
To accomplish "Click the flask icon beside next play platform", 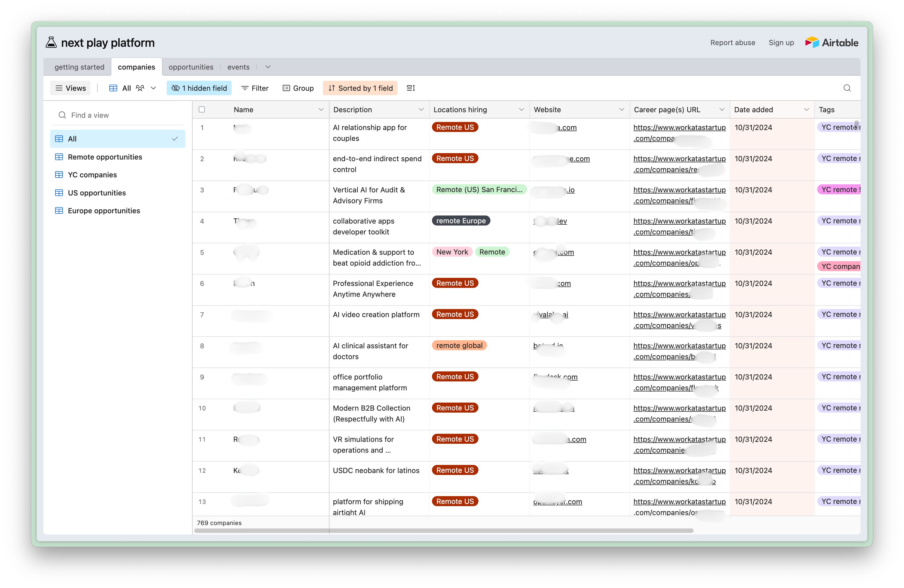I will (x=51, y=43).
